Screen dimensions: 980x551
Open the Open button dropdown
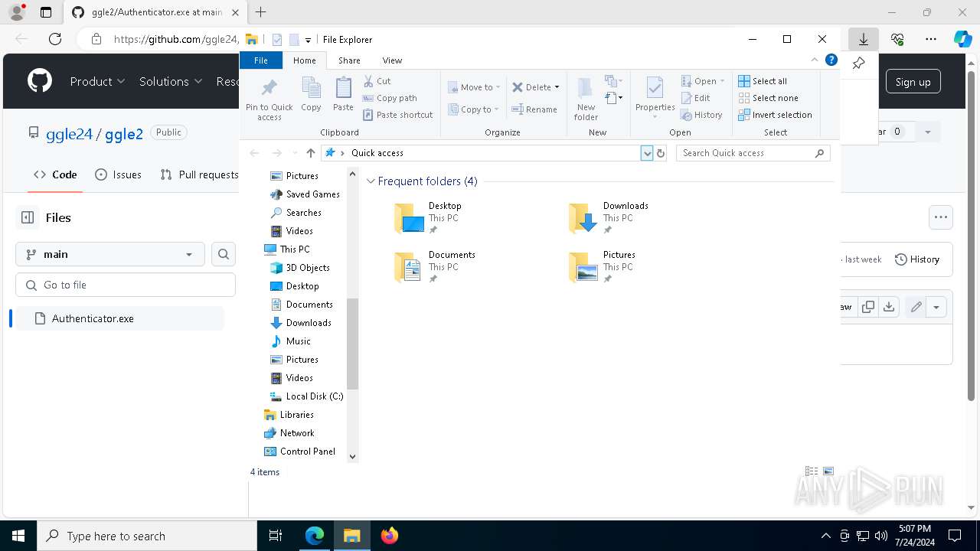pos(703,81)
